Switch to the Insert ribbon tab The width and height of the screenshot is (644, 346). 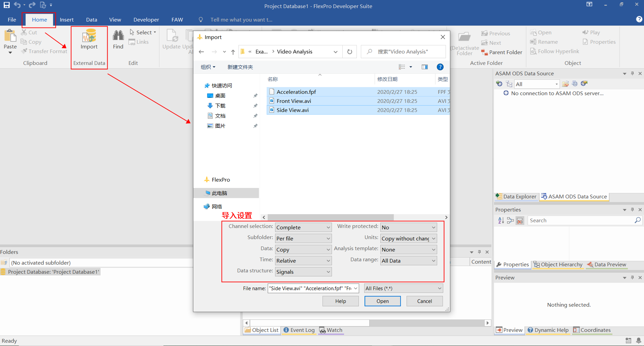(x=66, y=20)
